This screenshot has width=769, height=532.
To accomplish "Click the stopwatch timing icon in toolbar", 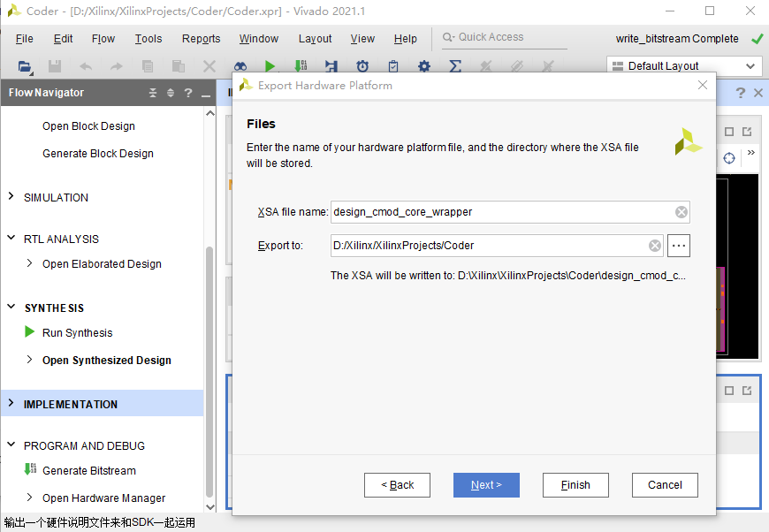I will pos(362,66).
